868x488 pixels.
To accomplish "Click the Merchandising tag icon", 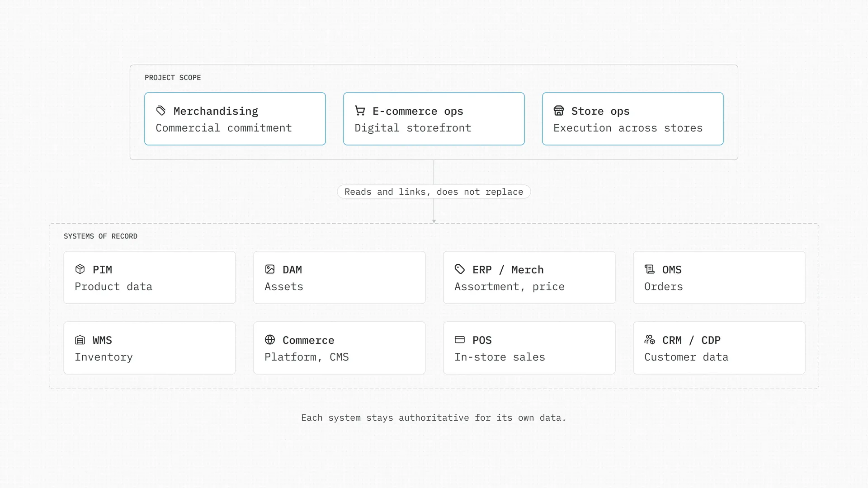I will (161, 111).
